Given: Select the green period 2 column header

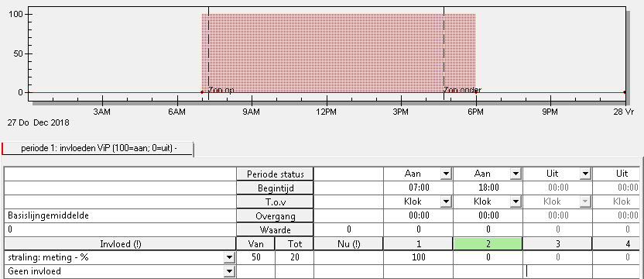Looking at the screenshot, I should [x=488, y=243].
